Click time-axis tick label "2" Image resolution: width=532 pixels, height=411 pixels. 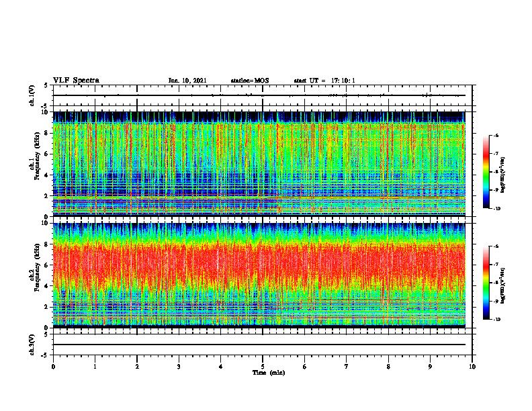point(137,367)
